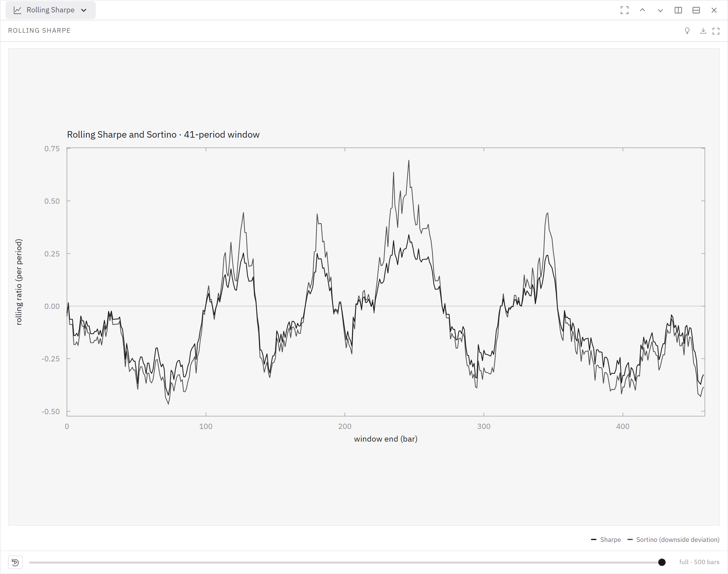Move panel down with the down chevron

click(x=660, y=10)
